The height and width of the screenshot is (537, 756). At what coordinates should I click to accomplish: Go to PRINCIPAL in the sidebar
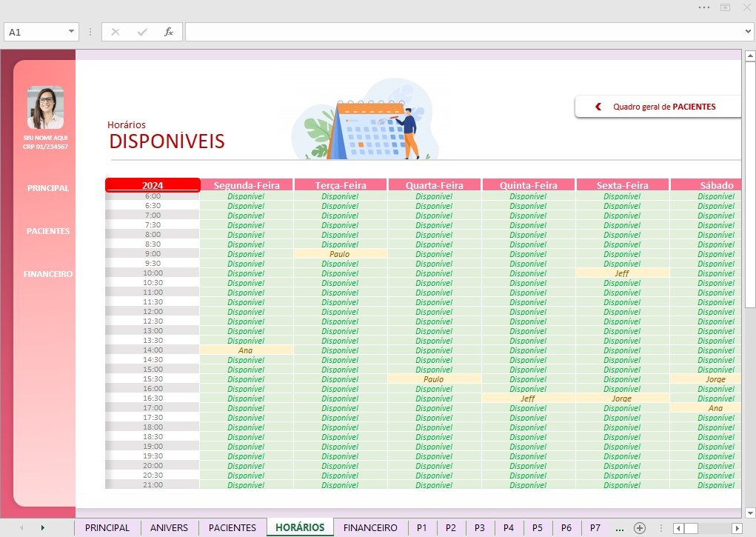tap(47, 188)
